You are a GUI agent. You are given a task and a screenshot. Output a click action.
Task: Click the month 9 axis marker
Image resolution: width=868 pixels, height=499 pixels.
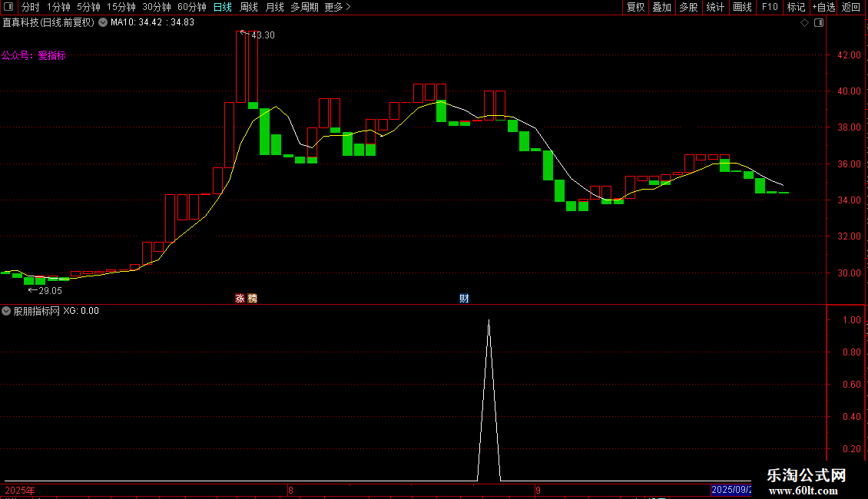coord(538,490)
